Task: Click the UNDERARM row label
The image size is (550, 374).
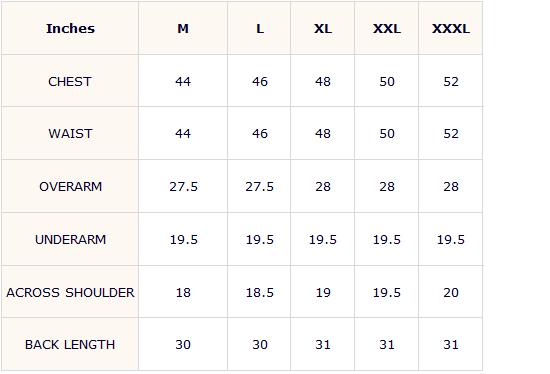Action: pyautogui.click(x=71, y=240)
